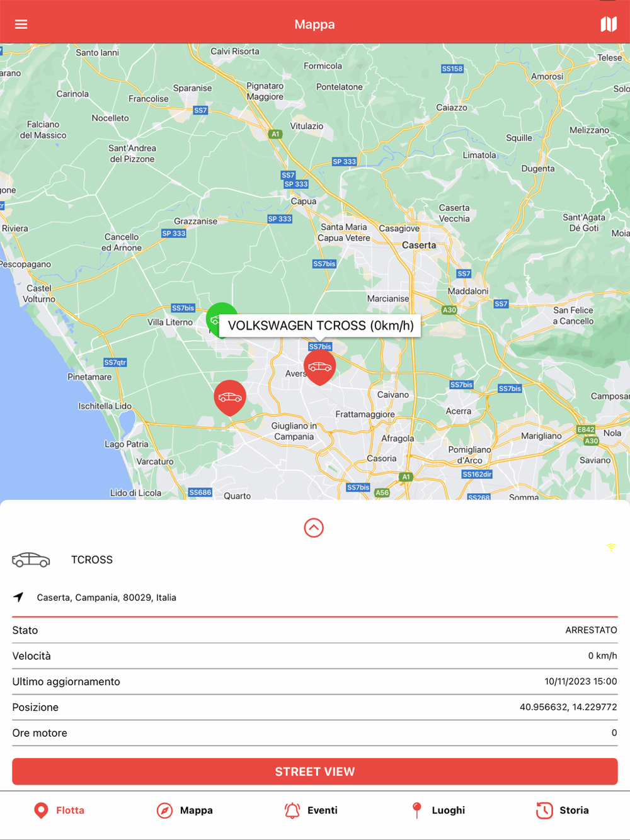
Task: Click the SS7qtr road shield near Pinetamare
Action: coord(115,362)
